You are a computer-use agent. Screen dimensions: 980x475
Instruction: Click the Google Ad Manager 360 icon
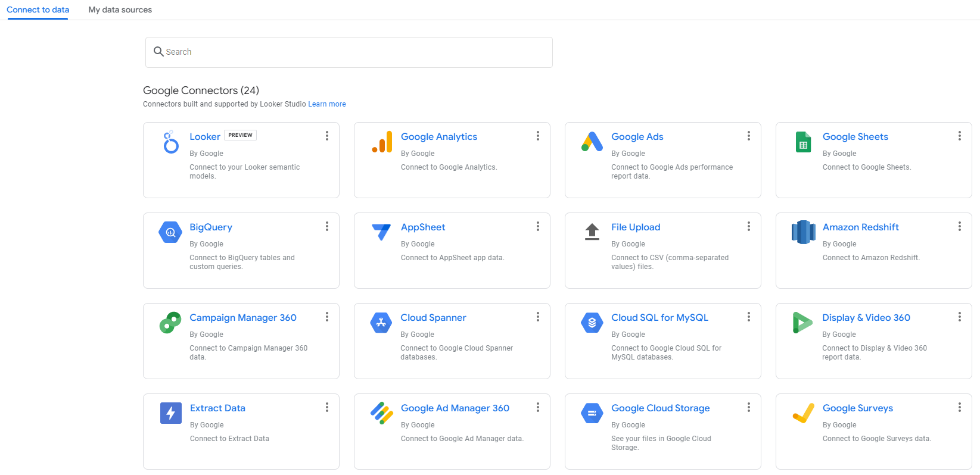381,413
